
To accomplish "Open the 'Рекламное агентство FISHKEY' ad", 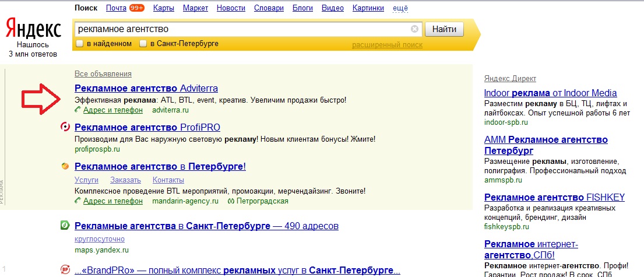I will click(x=554, y=197).
